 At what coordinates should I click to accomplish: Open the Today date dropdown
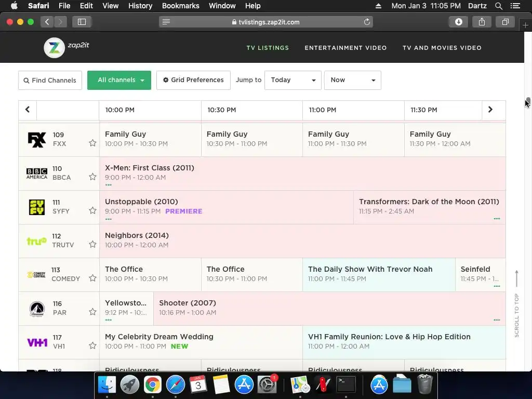(293, 80)
